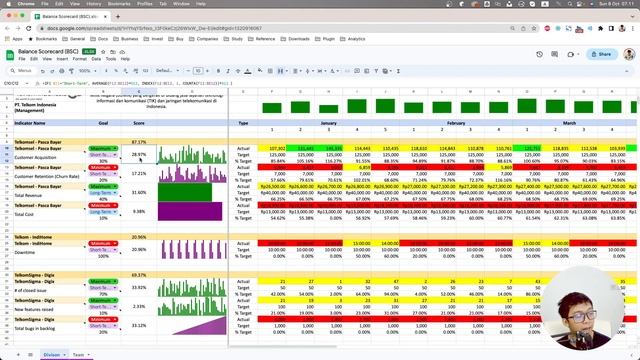Image resolution: width=640 pixels, height=360 pixels.
Task: Open the zoom level dropdown
Action: click(88, 71)
